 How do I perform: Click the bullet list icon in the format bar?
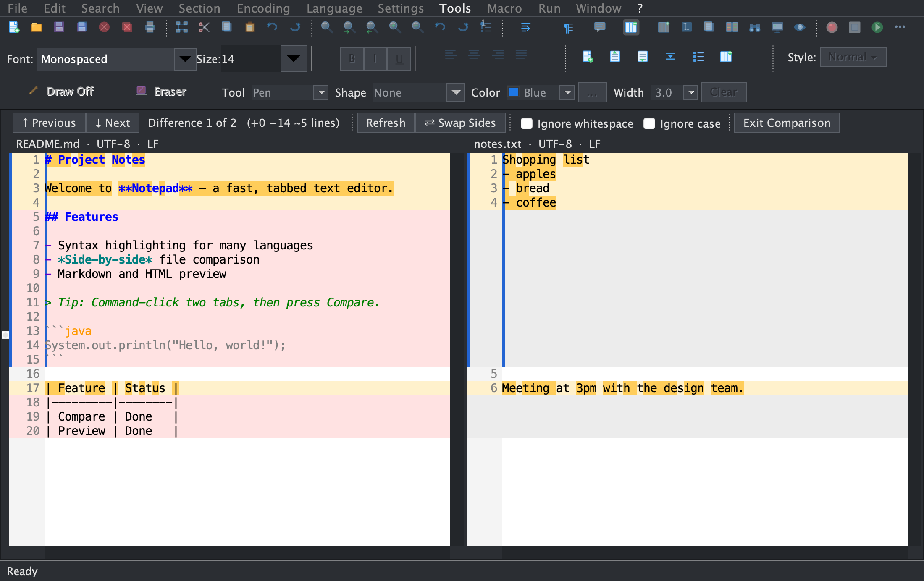coord(698,57)
